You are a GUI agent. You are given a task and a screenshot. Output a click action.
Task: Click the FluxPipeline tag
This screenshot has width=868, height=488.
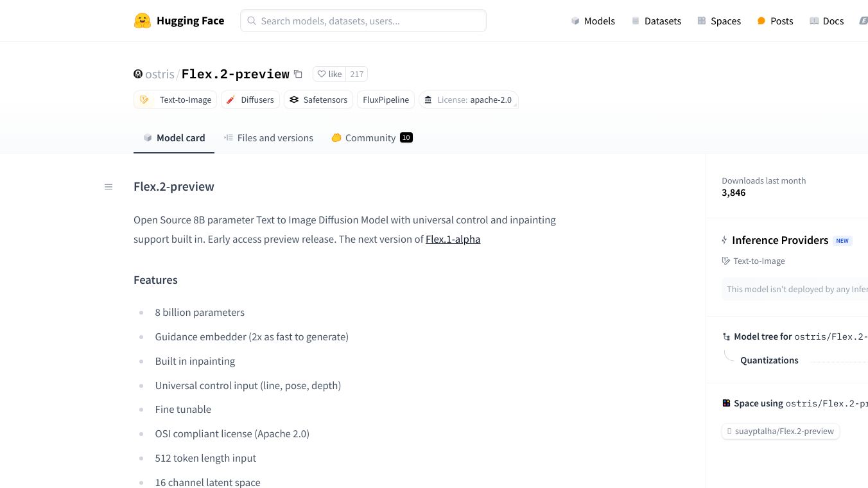(x=386, y=100)
